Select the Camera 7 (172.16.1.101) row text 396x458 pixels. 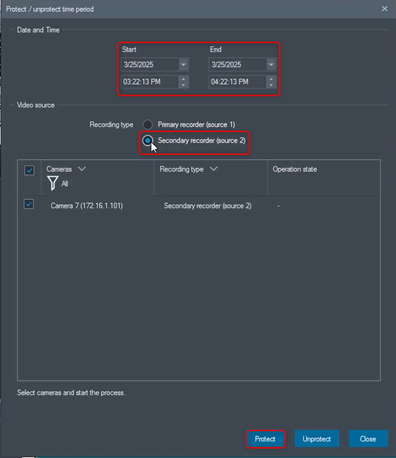pos(87,206)
